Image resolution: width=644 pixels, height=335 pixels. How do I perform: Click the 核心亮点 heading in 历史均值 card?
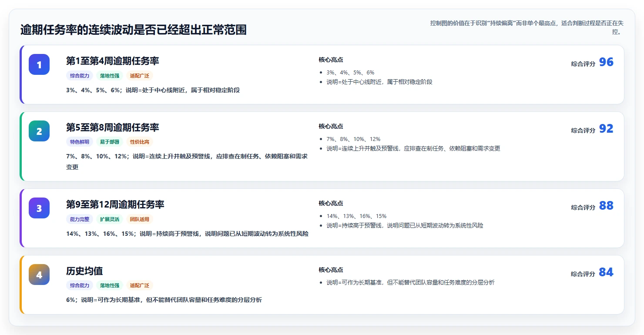(x=331, y=270)
